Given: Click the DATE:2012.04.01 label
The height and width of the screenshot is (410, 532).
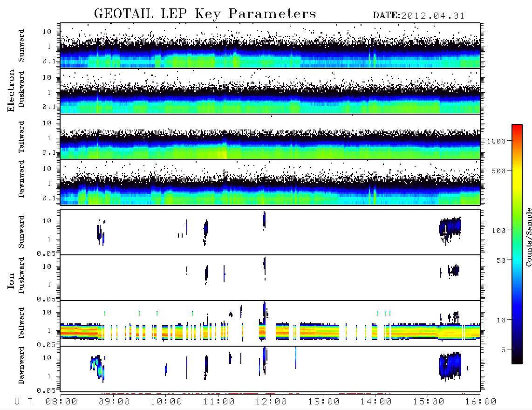Looking at the screenshot, I should click(419, 16).
